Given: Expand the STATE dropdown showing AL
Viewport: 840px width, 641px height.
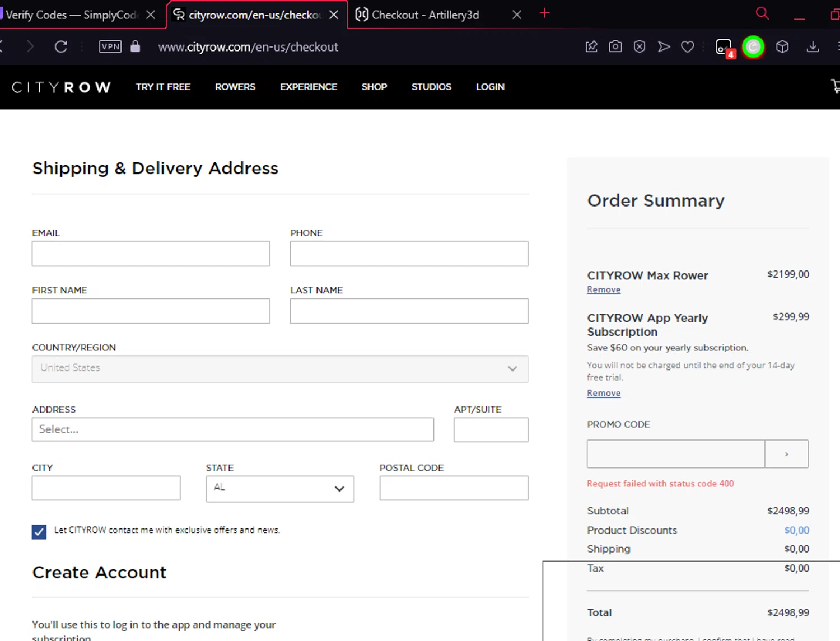Looking at the screenshot, I should 280,489.
